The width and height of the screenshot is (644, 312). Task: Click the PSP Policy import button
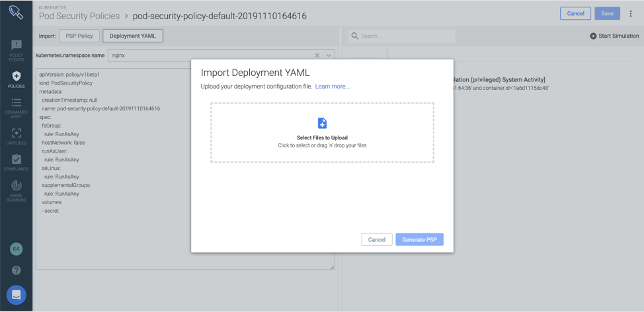(80, 36)
